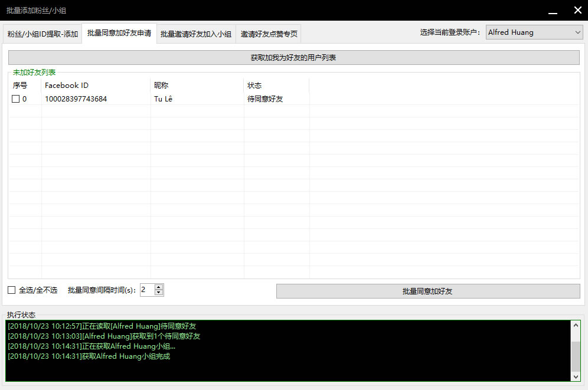Toggle the 全选/全不选 checkbox
Viewport: 588px width, 390px height.
click(12, 290)
